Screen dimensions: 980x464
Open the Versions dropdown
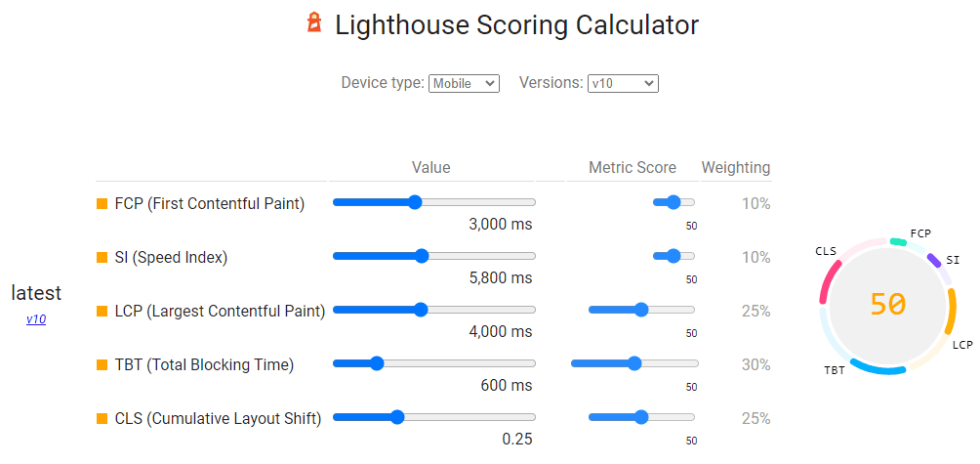tap(623, 83)
